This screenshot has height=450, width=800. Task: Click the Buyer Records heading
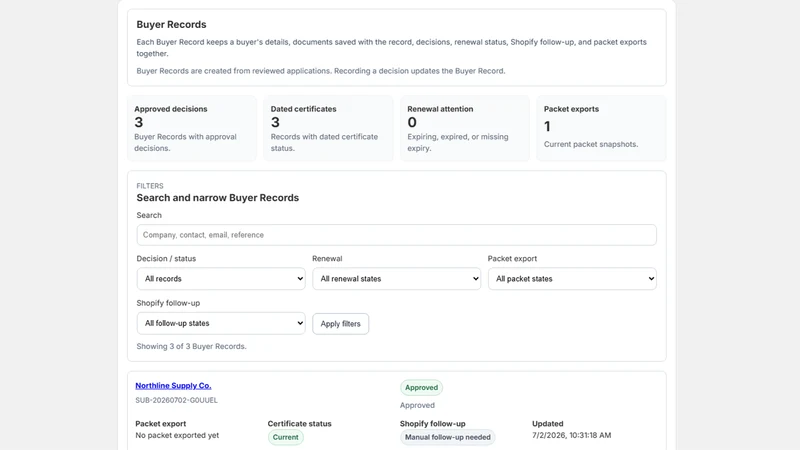tap(171, 24)
